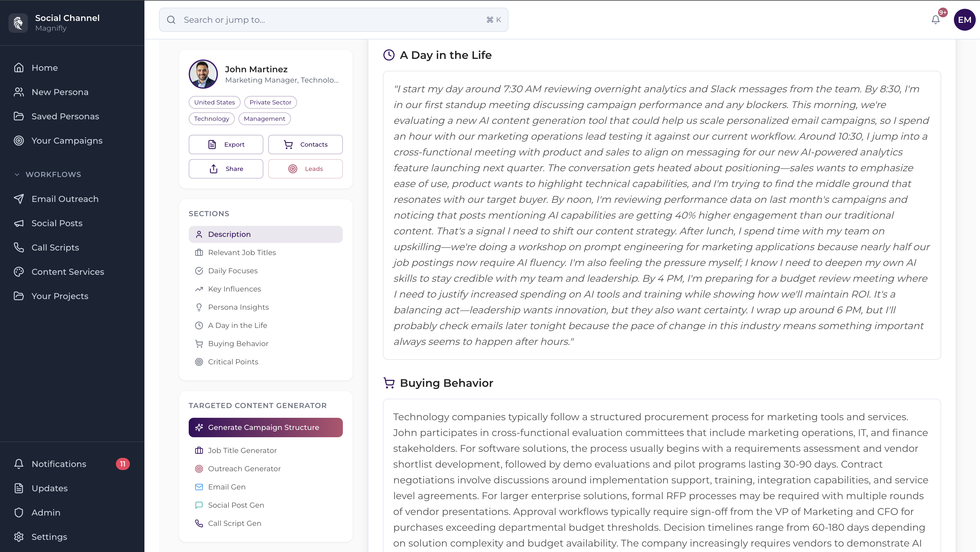Open Your Campaigns target icon
Screen dimensions: 980x552
click(x=19, y=141)
